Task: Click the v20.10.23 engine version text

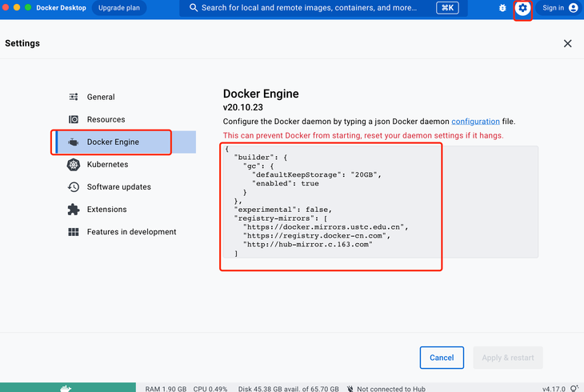Action: pos(243,107)
